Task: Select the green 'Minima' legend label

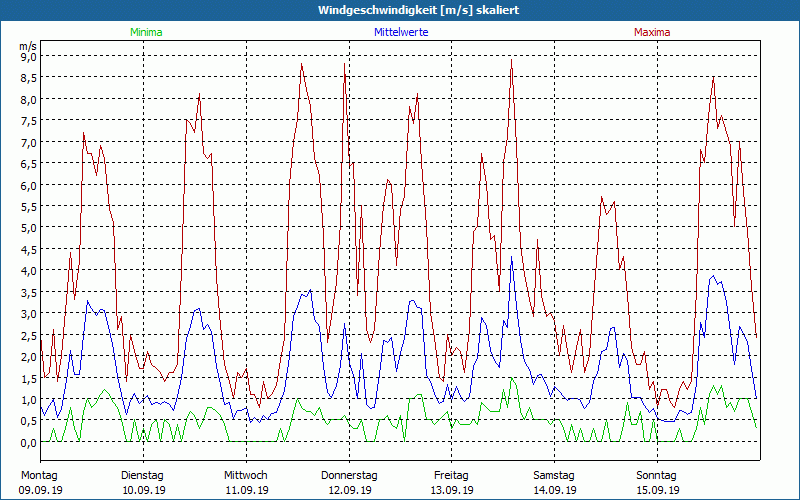Action: [x=146, y=32]
